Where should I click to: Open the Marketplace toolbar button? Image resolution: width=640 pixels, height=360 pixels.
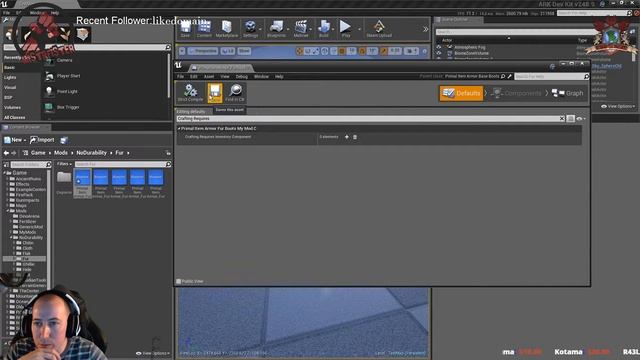(x=227, y=29)
